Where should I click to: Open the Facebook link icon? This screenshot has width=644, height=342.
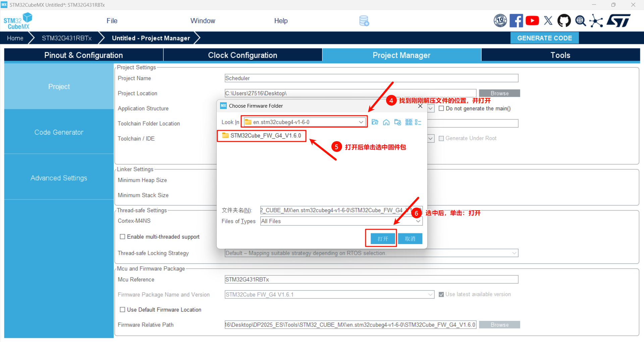pos(516,21)
